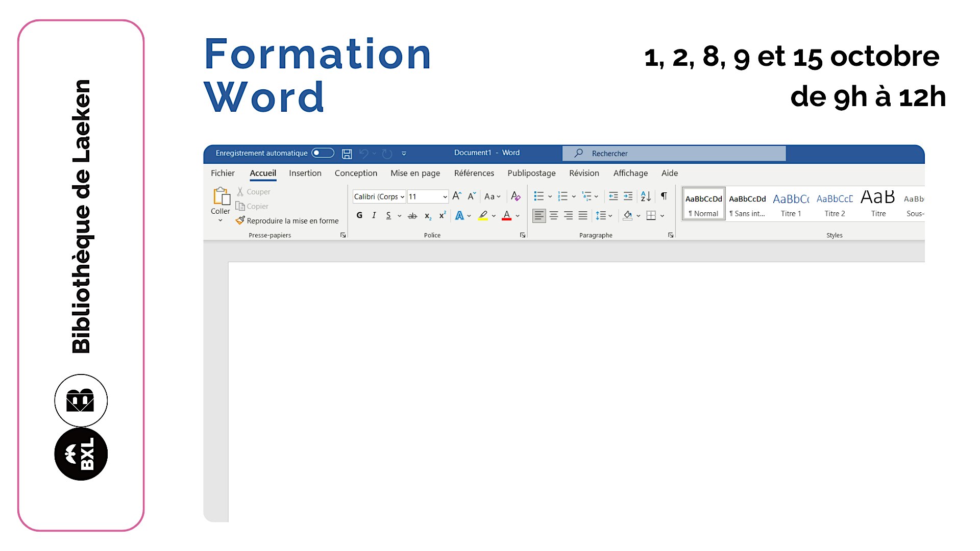Click the save floppy disk icon
Screen dimensions: 980x551
pos(347,154)
